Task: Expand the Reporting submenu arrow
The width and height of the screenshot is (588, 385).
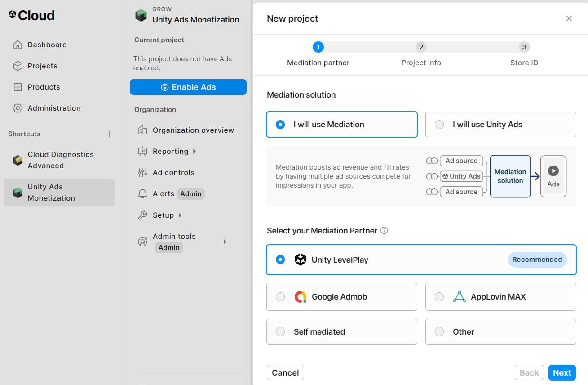Action: pos(195,151)
